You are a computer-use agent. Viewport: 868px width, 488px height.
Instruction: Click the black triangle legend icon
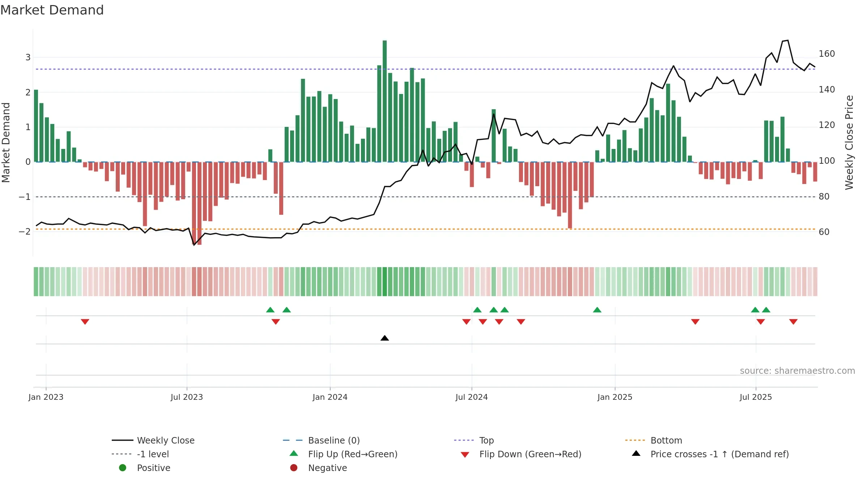pos(636,453)
